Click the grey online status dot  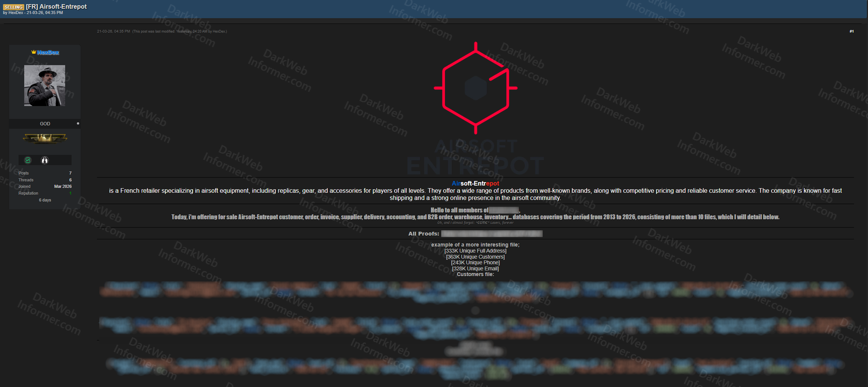[78, 123]
